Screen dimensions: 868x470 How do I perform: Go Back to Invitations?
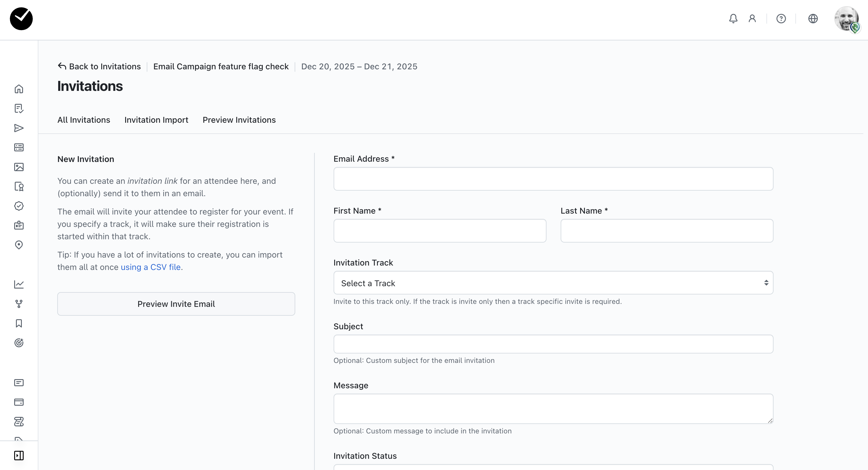[99, 66]
